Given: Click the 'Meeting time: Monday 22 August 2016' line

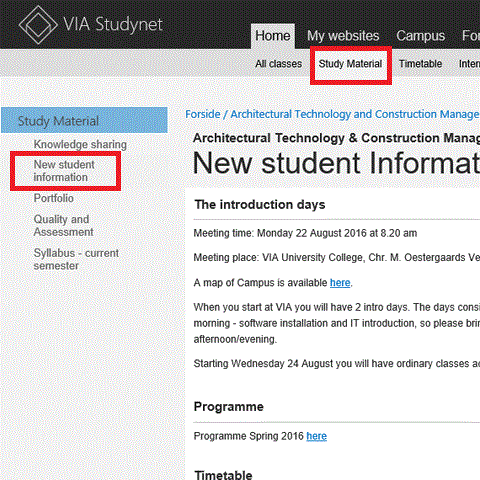Looking at the screenshot, I should 305,233.
